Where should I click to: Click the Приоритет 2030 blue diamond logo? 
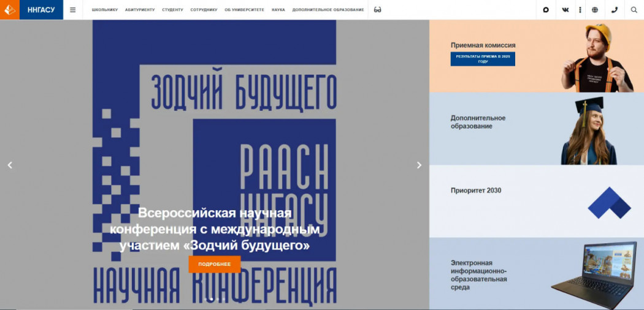coord(609,203)
